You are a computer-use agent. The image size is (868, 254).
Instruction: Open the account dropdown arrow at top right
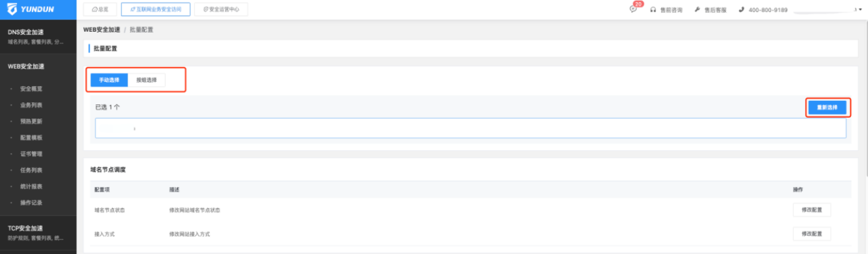point(860,10)
